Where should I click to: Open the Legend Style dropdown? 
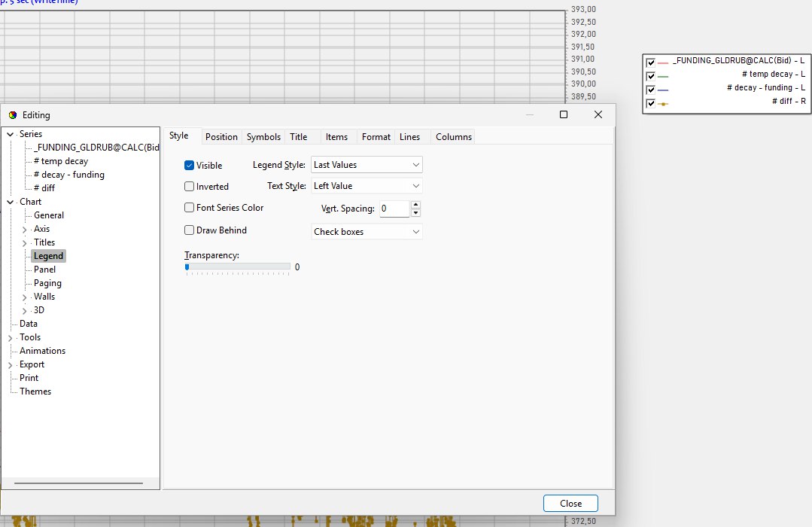point(366,165)
